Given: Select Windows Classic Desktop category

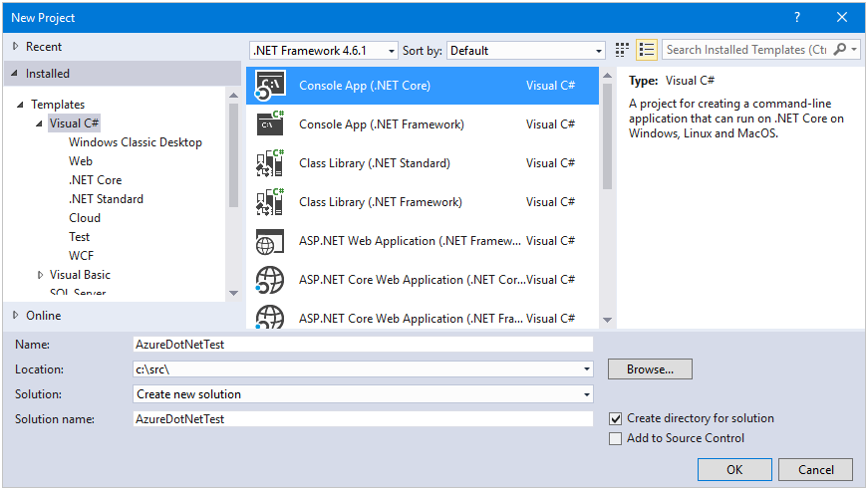Looking at the screenshot, I should (x=136, y=142).
